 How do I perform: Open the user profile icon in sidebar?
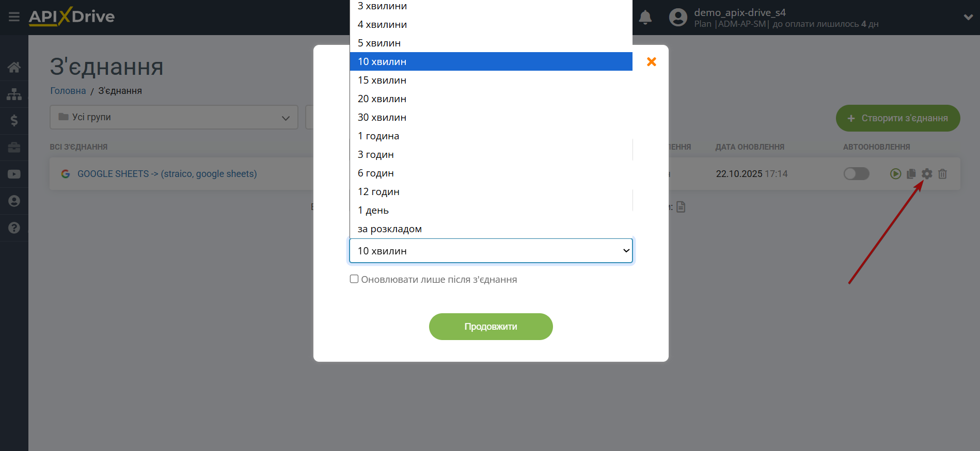[x=14, y=201]
